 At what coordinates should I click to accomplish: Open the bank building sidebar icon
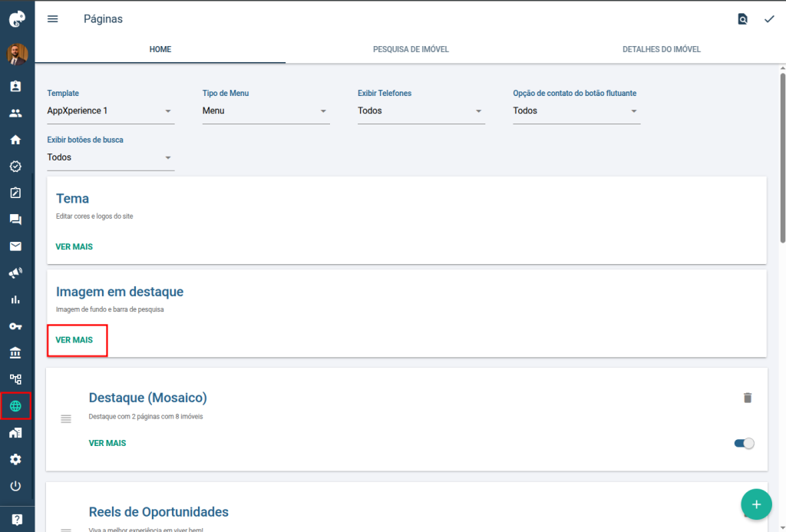[x=15, y=352]
